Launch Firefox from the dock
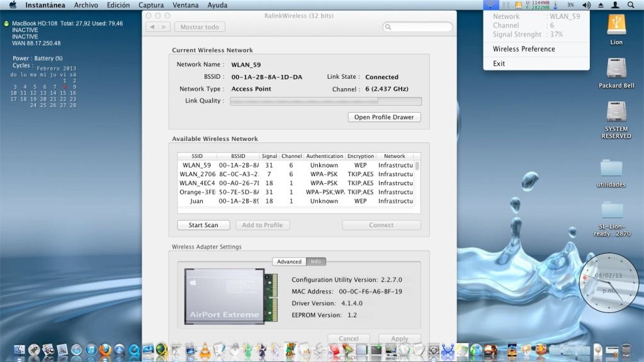Viewport: 644px width, 362px height. tap(105, 349)
